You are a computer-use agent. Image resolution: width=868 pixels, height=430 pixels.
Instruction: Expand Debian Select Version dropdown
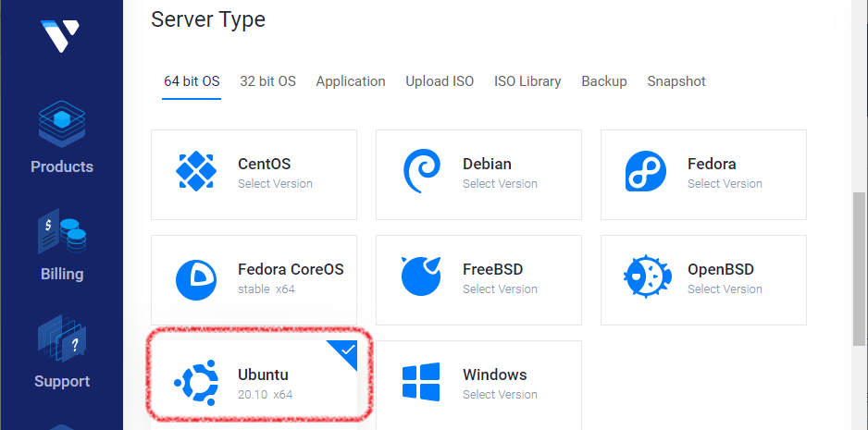[500, 184]
